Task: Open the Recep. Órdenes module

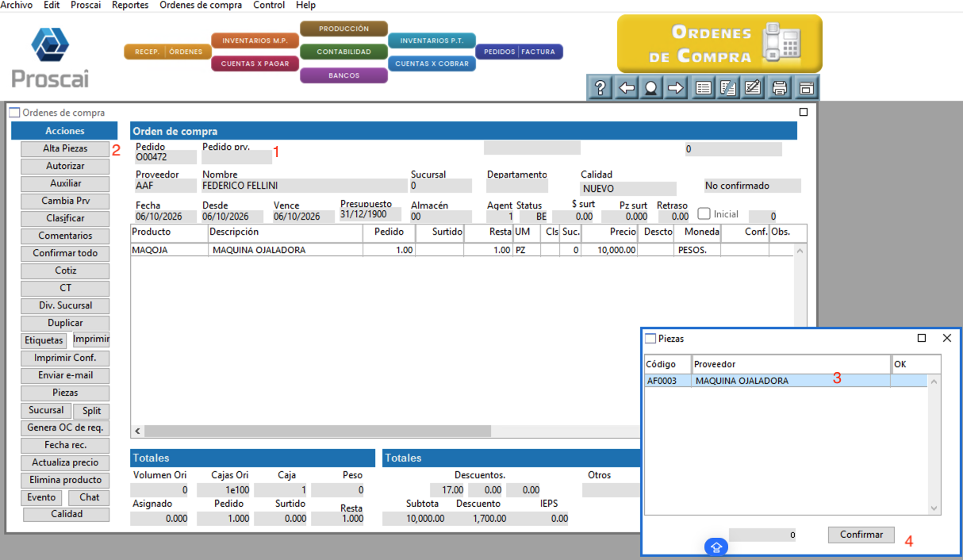Action: tap(167, 52)
